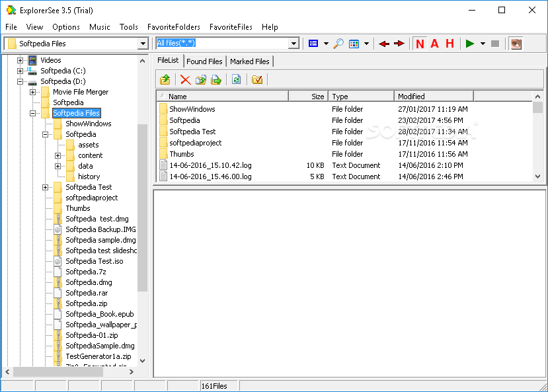Open the File menu
Viewport: 548px width, 392px height.
point(11,27)
